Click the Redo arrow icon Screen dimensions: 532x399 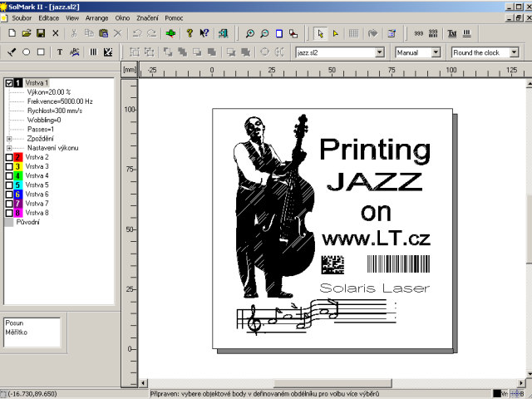[x=151, y=33]
